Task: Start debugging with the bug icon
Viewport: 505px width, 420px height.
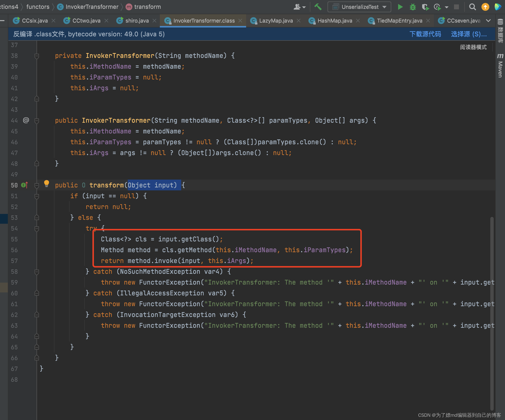Action: [413, 7]
